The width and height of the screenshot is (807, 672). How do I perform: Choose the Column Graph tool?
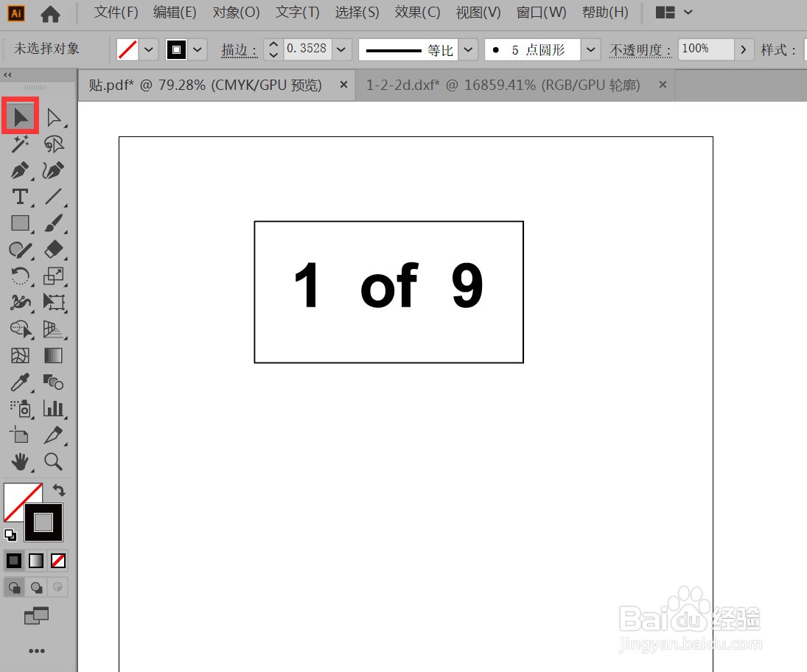54,409
